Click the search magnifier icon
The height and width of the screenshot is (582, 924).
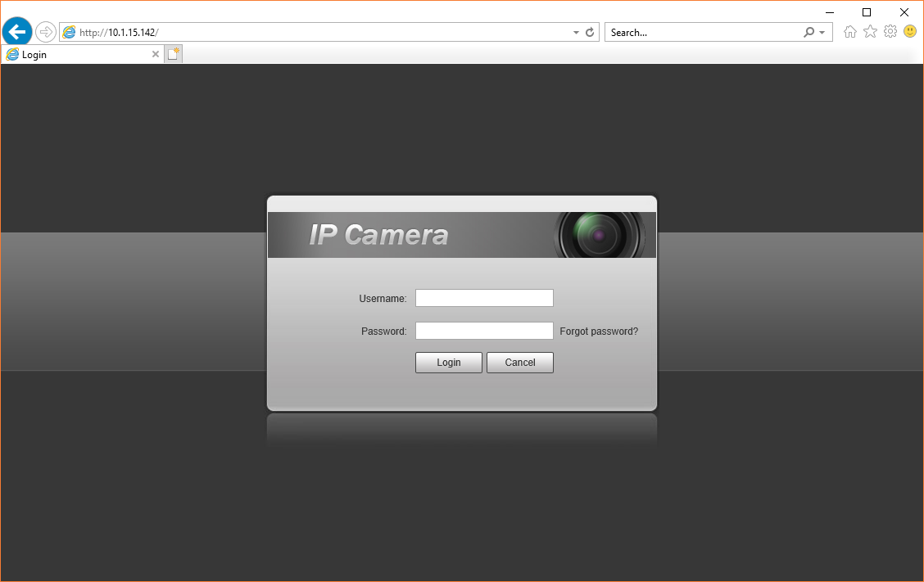click(x=808, y=32)
